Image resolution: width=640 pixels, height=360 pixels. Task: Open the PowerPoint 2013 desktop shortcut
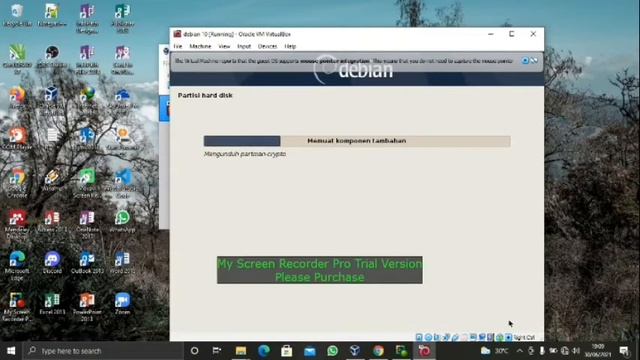click(87, 307)
